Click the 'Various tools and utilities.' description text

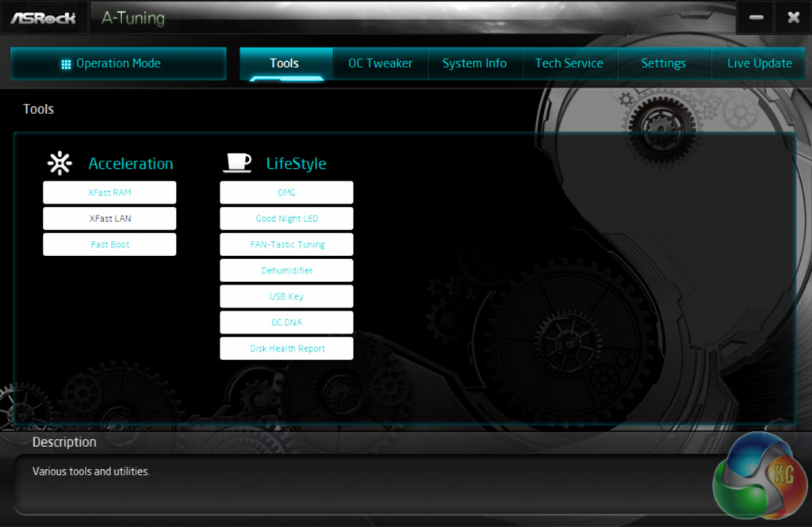click(91, 471)
